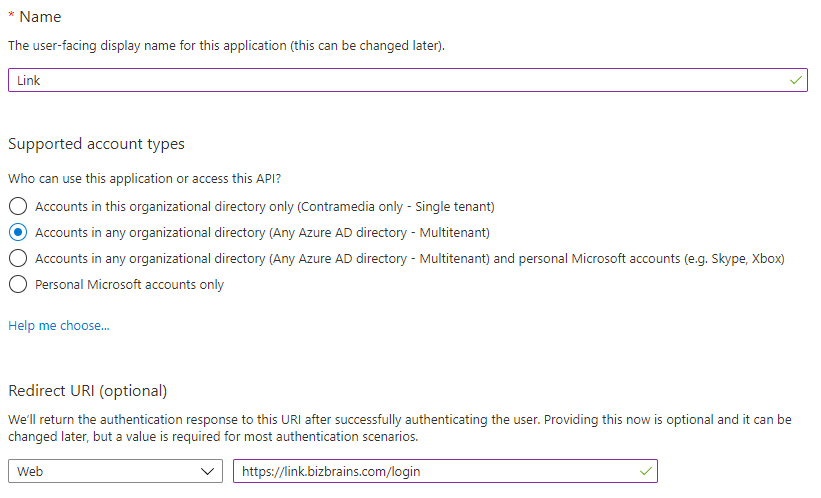Click the green checkmark in the Name field
821x498 pixels.
pyautogui.click(x=796, y=80)
